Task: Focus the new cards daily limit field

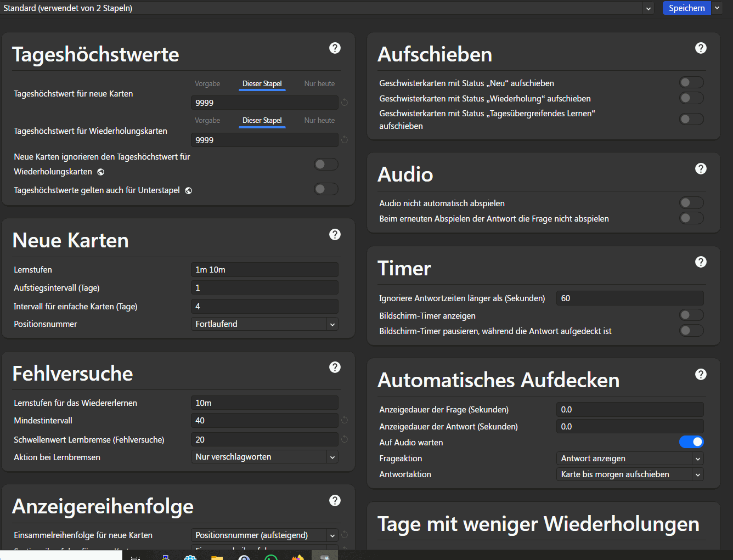Action: click(264, 103)
